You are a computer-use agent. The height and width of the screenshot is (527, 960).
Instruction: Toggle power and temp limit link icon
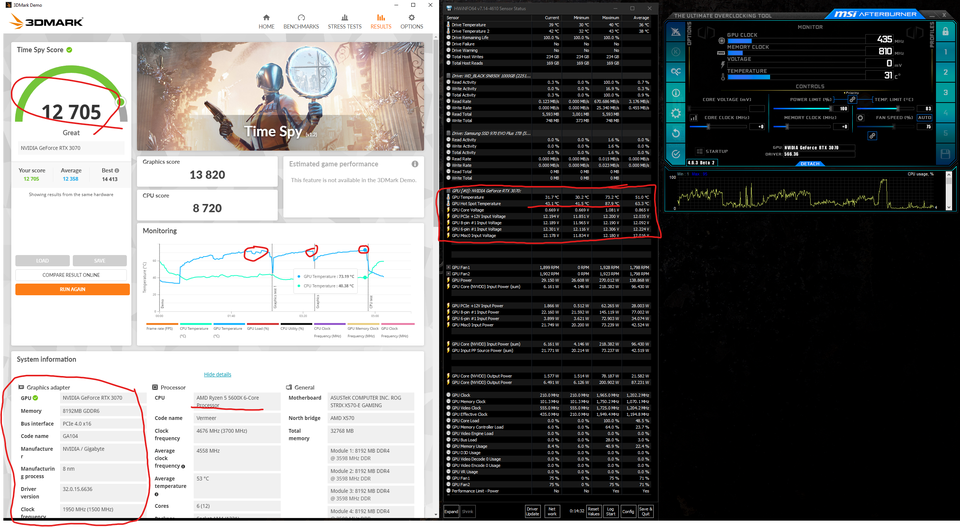coord(852,99)
